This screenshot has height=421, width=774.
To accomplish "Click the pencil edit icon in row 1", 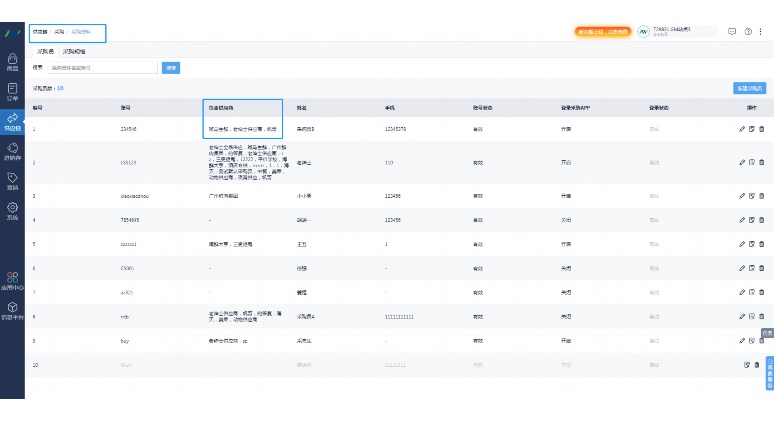I will tap(741, 129).
